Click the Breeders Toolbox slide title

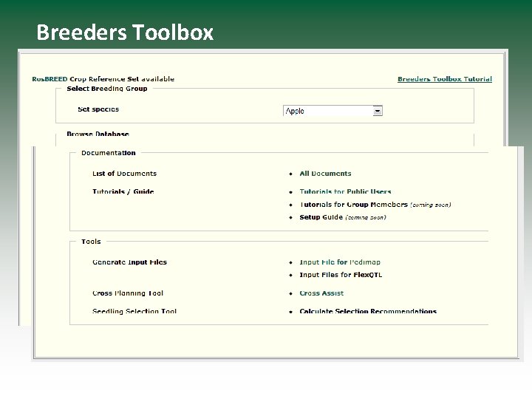click(125, 33)
